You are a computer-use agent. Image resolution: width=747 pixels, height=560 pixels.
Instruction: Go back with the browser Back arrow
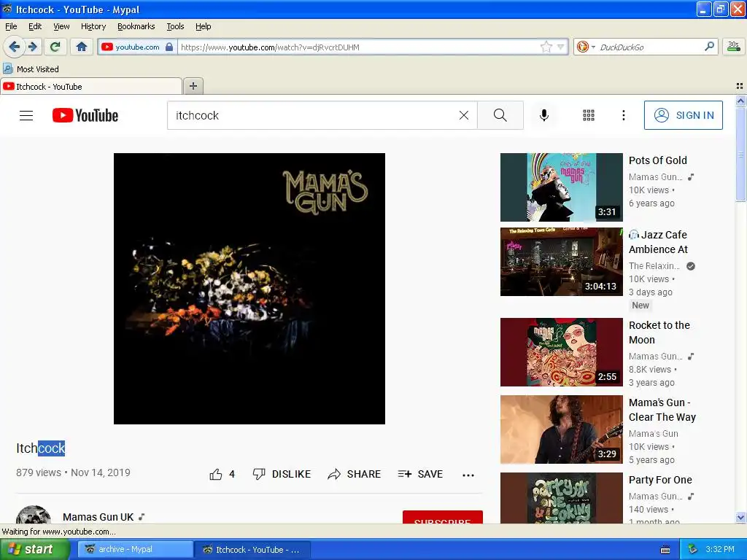(14, 47)
